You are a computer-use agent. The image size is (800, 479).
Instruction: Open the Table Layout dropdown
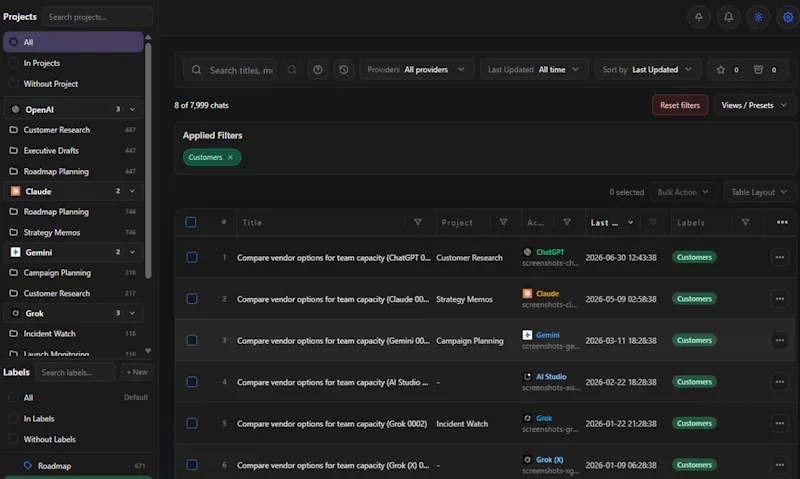coord(760,192)
